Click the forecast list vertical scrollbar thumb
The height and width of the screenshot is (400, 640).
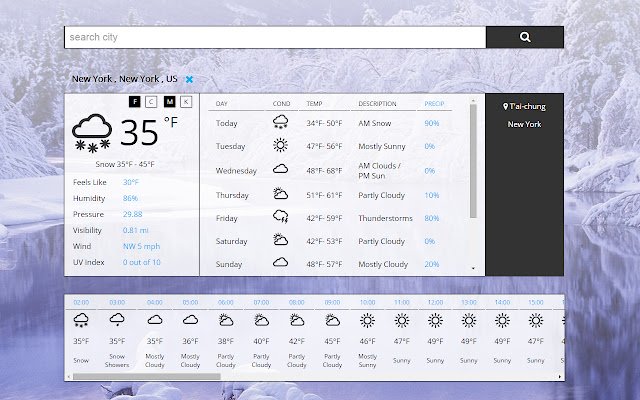[x=473, y=161]
